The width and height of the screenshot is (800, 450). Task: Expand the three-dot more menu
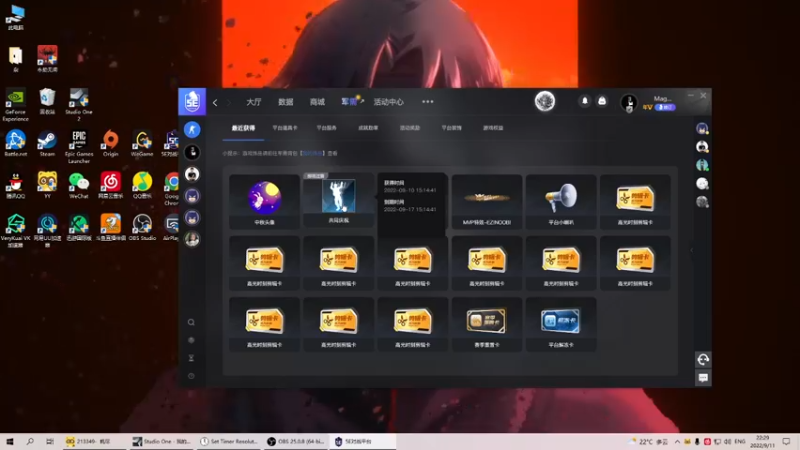tap(428, 102)
